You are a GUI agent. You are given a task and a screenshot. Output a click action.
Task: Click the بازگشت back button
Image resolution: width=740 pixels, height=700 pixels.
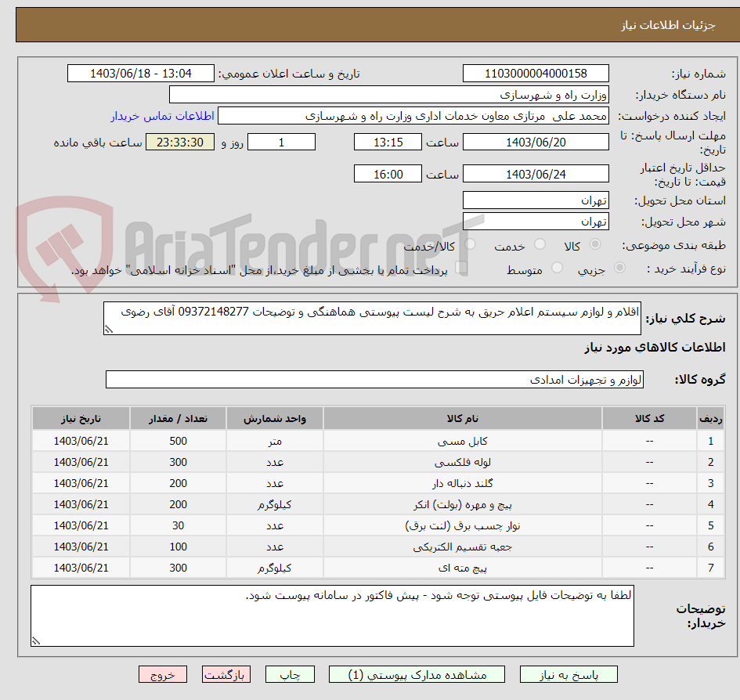226,674
